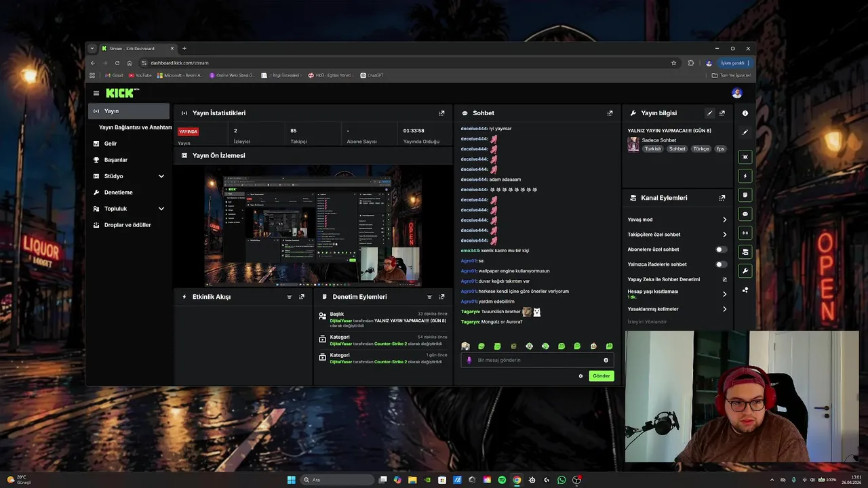868x488 pixels.
Task: Open Denetleme in the sidebar
Action: tap(129, 192)
